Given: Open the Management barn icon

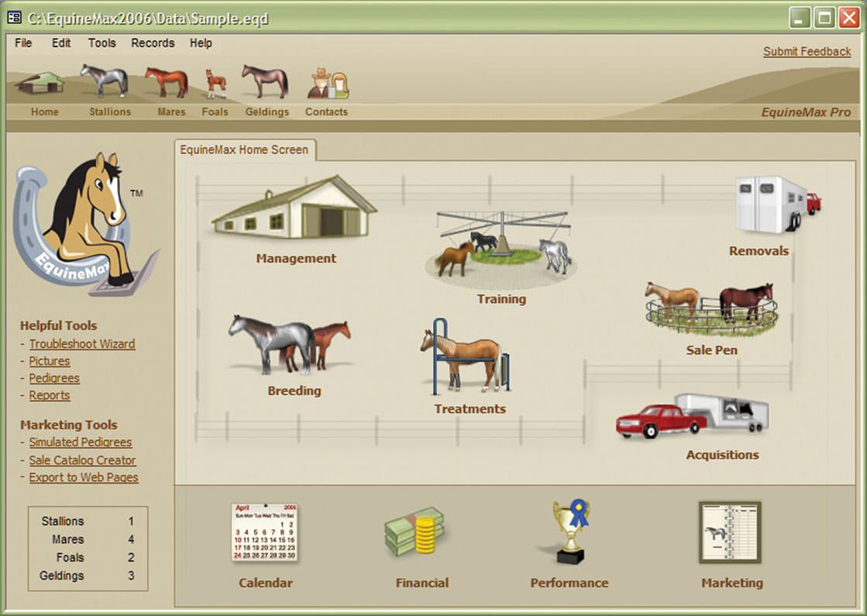Looking at the screenshot, I should click(294, 208).
